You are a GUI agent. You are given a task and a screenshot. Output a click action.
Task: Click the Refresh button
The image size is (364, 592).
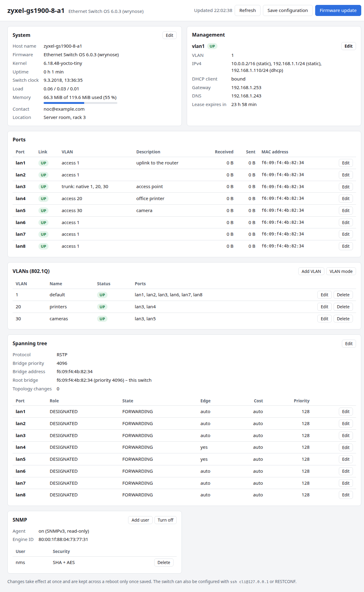(x=248, y=10)
